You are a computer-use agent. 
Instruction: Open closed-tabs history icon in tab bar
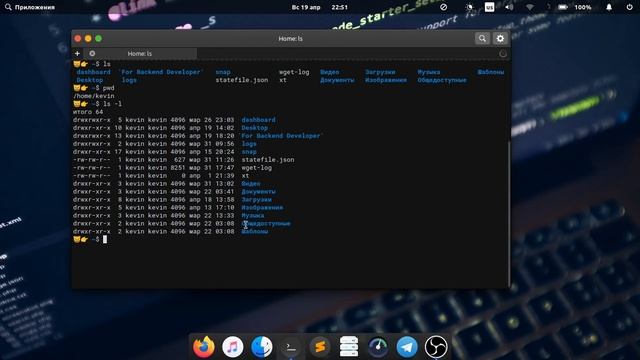(x=502, y=53)
